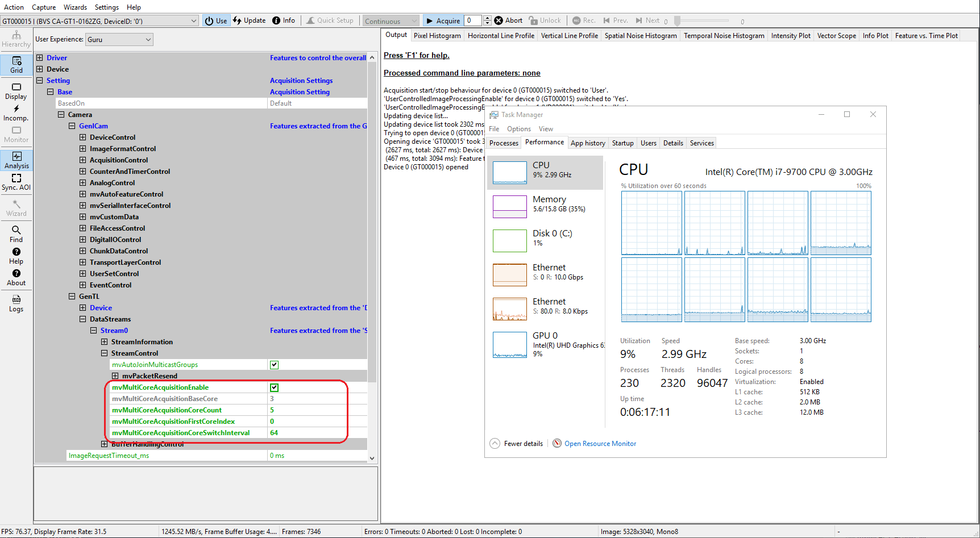Viewport: 980px width, 538px height.
Task: Select the Sync. AOI tool
Action: coord(16,182)
